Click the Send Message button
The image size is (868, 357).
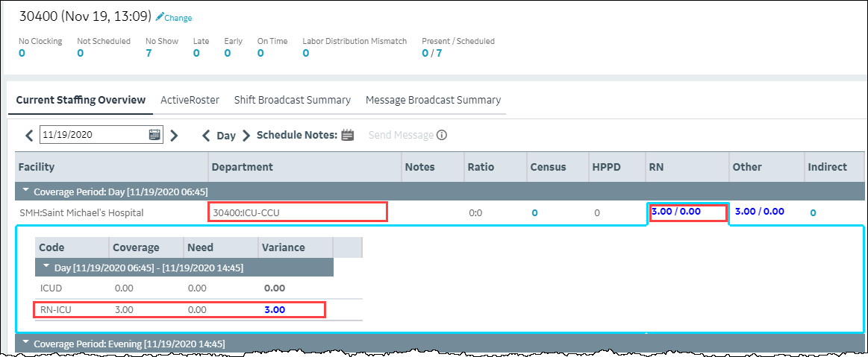click(401, 135)
